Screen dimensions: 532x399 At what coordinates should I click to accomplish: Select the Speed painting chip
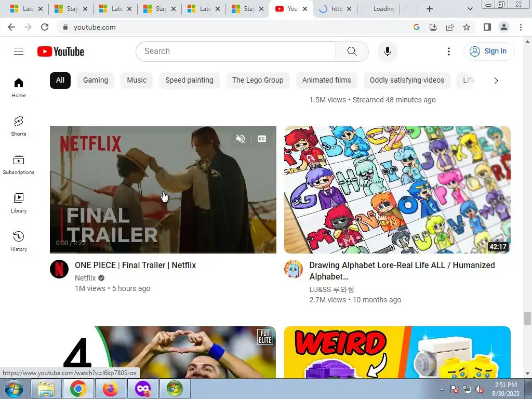pyautogui.click(x=189, y=81)
